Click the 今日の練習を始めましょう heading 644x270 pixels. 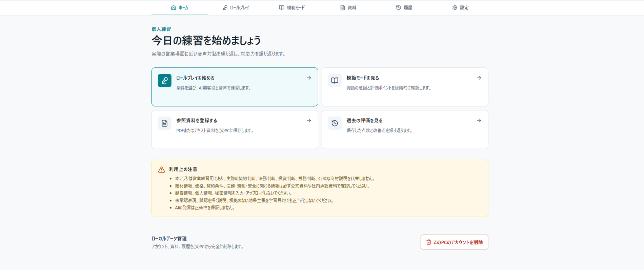(x=206, y=41)
